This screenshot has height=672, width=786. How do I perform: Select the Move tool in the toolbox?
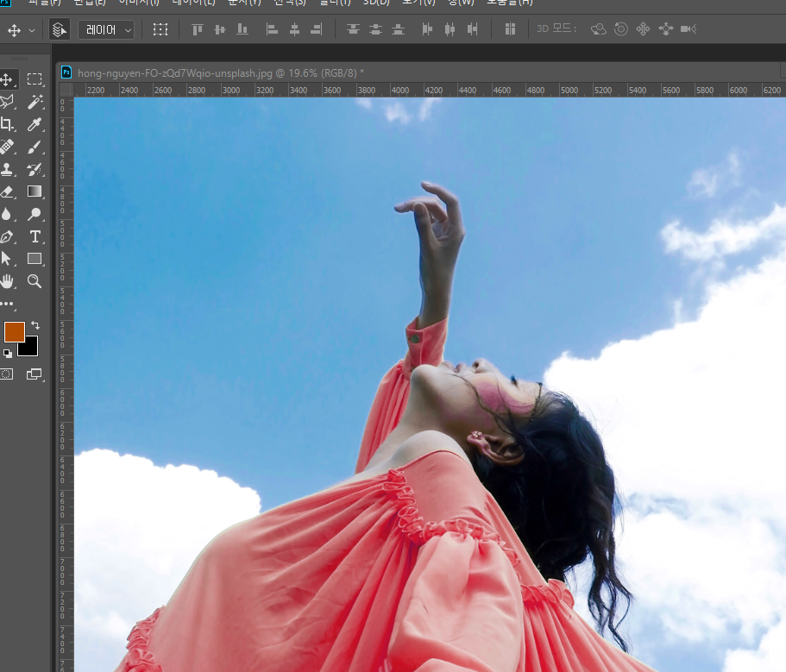7,79
